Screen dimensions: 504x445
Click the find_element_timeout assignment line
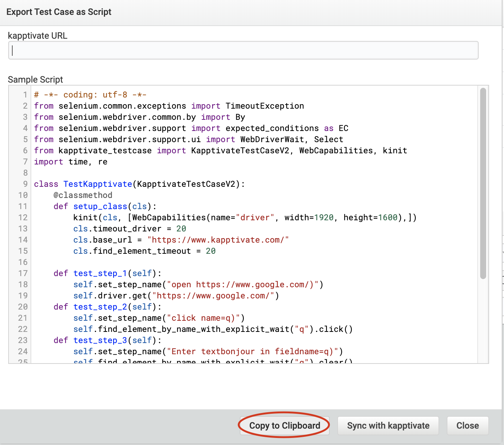[144, 251]
